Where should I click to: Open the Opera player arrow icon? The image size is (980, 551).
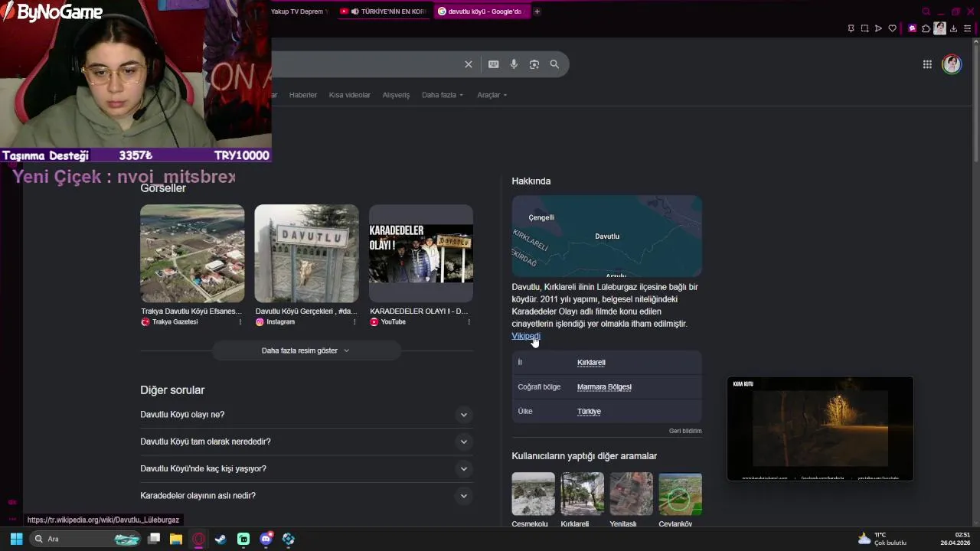point(878,28)
